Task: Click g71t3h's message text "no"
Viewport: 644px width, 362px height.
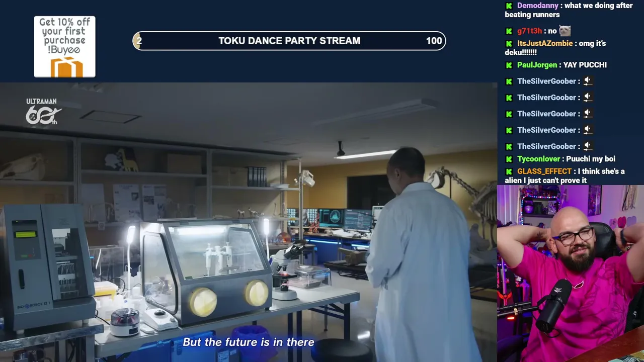Action: pos(552,31)
